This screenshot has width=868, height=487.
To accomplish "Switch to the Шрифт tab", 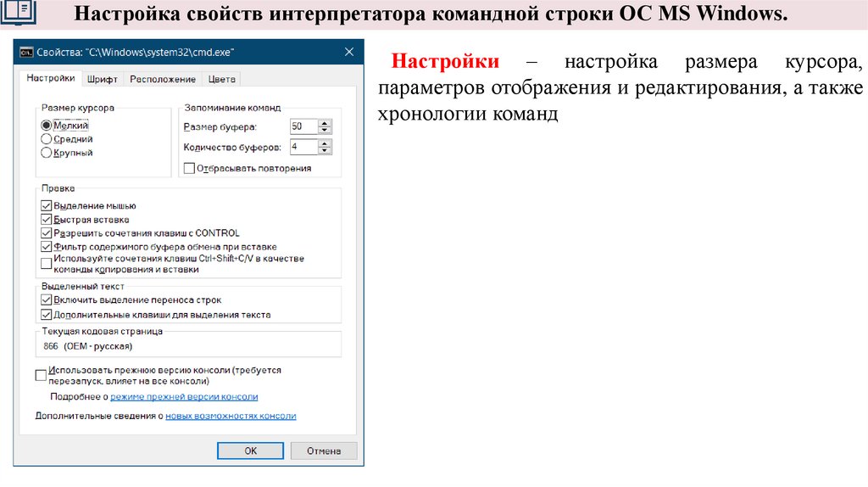I will click(x=103, y=79).
